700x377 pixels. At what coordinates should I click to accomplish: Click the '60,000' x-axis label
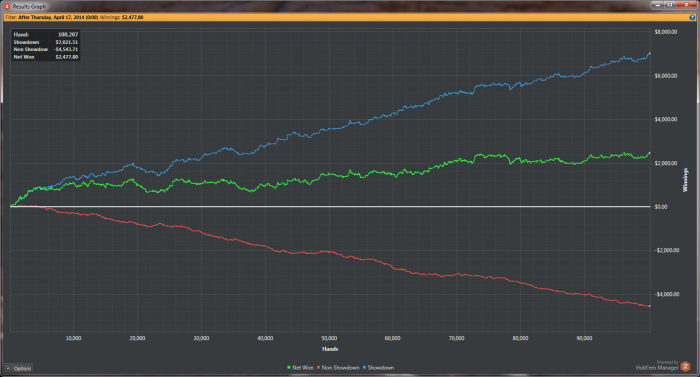(393, 338)
